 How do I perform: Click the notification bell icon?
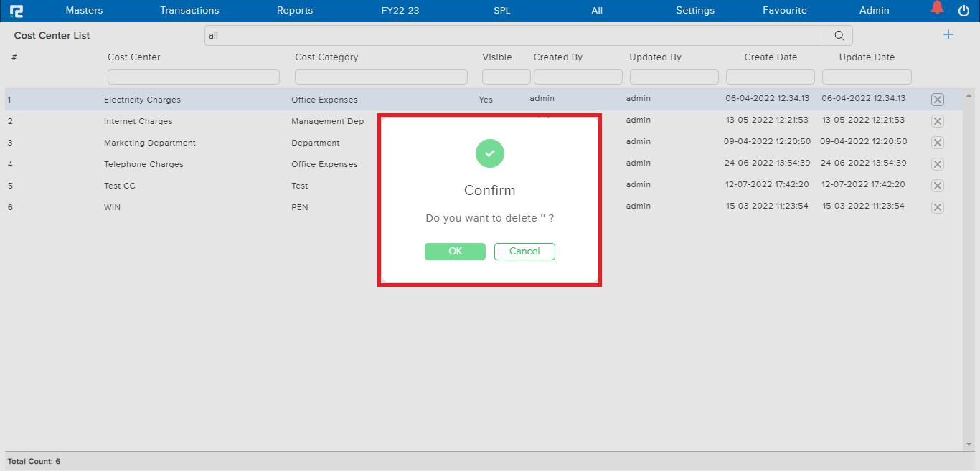pyautogui.click(x=937, y=9)
